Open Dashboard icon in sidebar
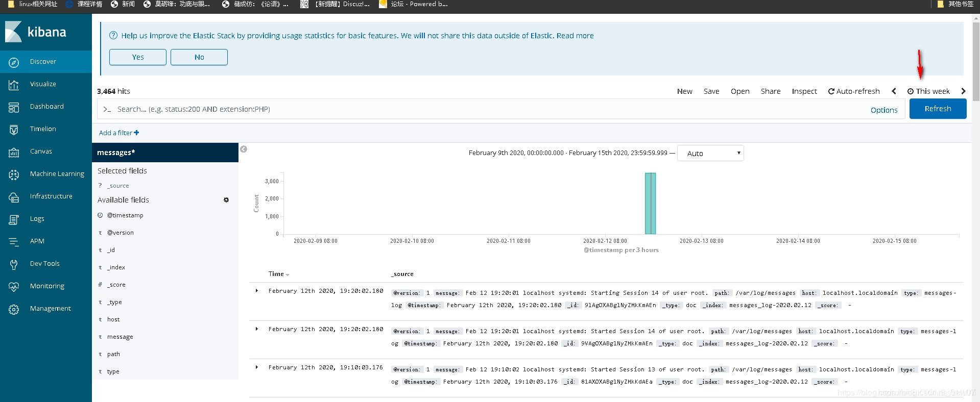 (14, 107)
